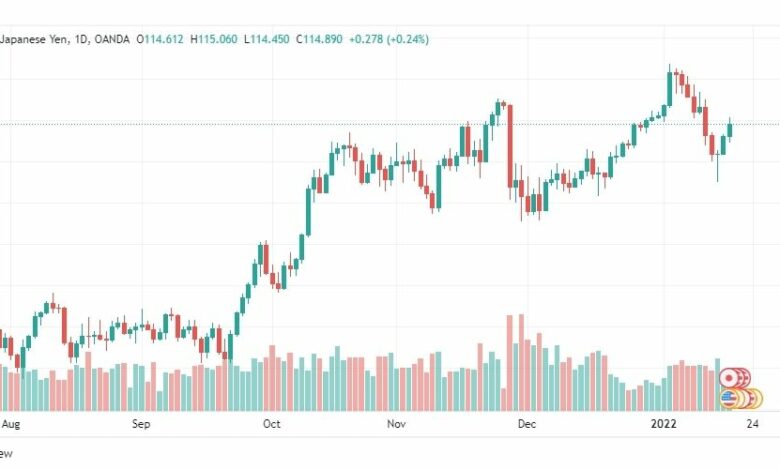Viewport: 780px width, 470px height.
Task: Select the Sep label on the time axis
Action: [141, 424]
